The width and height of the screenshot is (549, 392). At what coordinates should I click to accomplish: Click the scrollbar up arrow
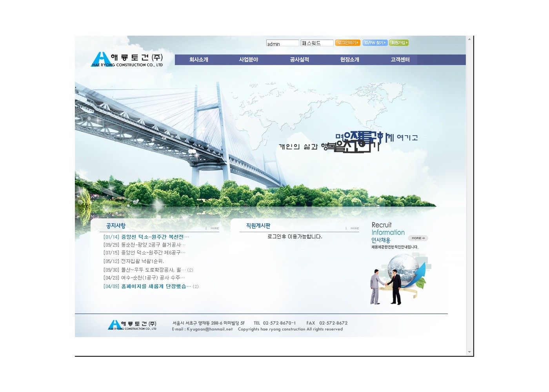tap(469, 39)
